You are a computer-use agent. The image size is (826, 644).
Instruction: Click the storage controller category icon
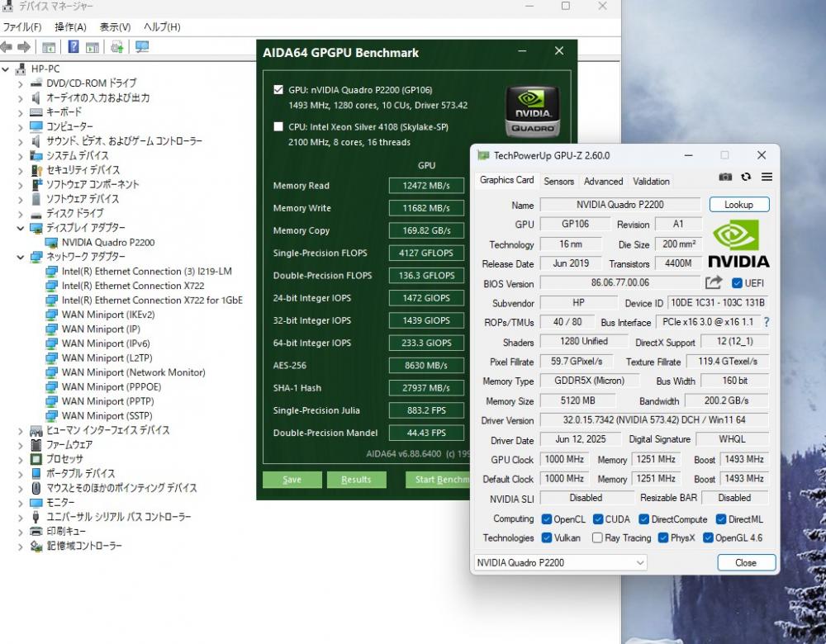36,546
